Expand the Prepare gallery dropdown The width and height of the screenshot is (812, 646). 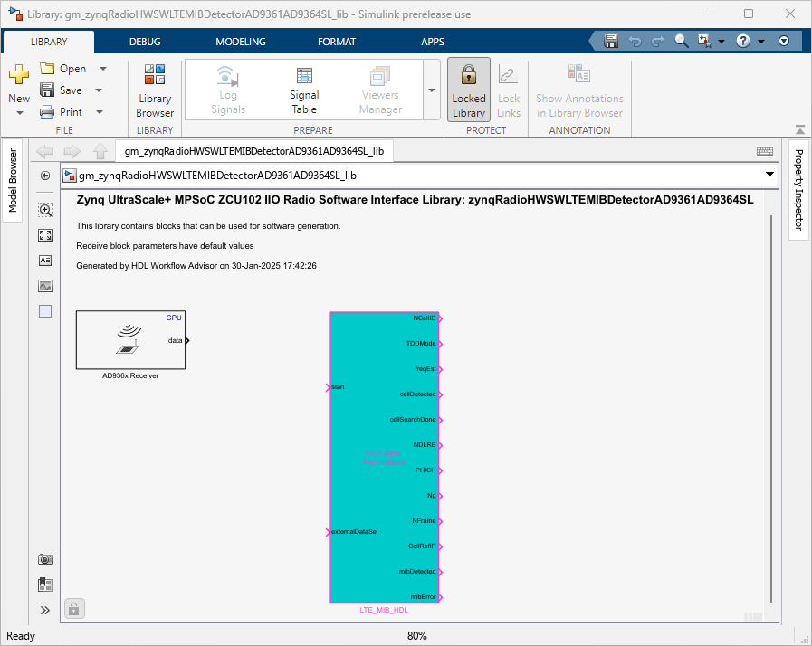432,90
